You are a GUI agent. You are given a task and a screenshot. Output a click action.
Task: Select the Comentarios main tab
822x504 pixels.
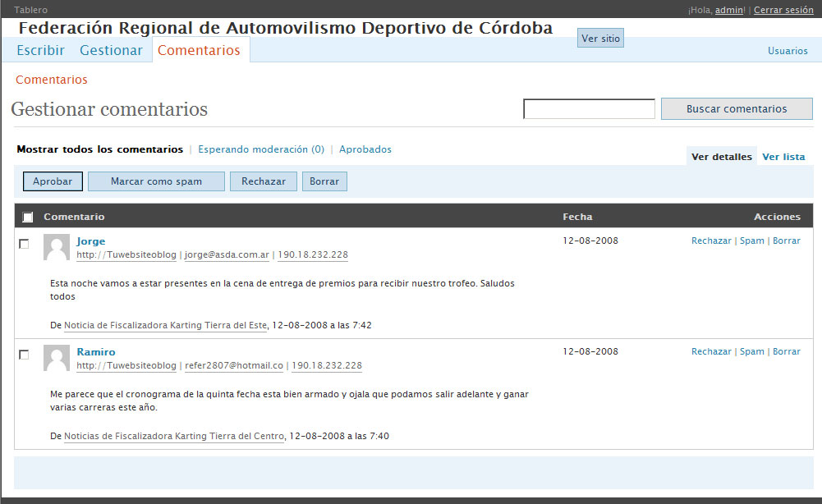[x=199, y=50]
